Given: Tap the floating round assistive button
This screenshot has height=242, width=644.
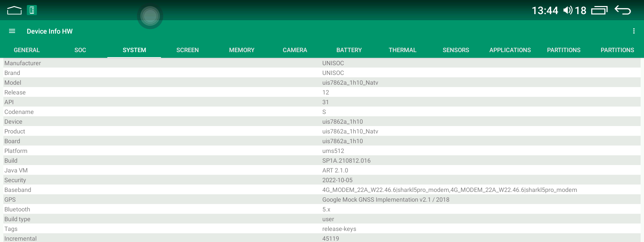Looking at the screenshot, I should [x=150, y=16].
